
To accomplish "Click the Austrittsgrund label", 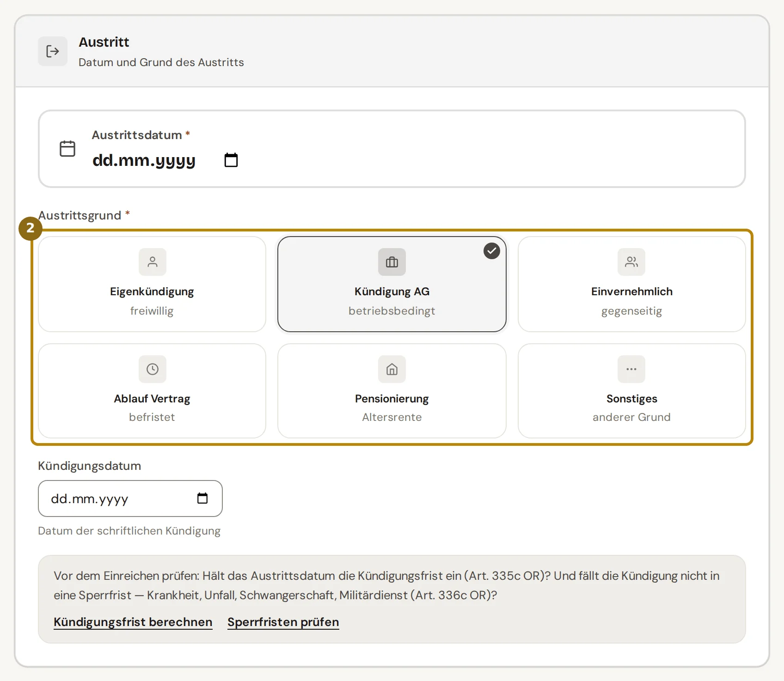I will 80,215.
